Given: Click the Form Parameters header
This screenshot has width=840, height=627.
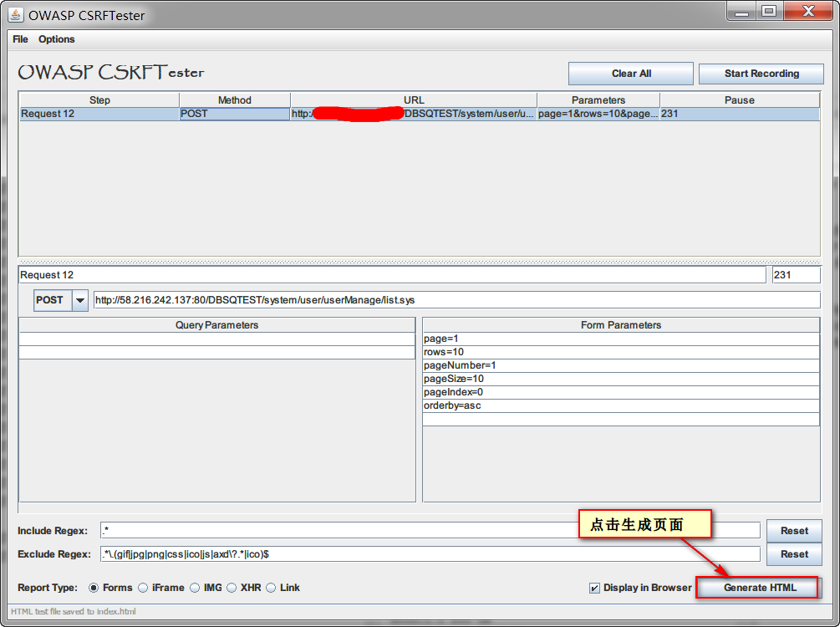Looking at the screenshot, I should pos(621,325).
